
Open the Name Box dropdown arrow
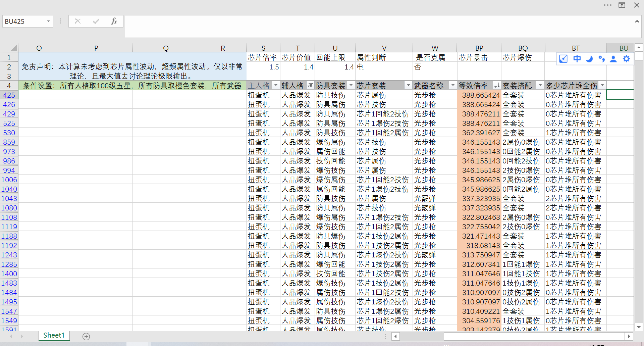pyautogui.click(x=48, y=21)
